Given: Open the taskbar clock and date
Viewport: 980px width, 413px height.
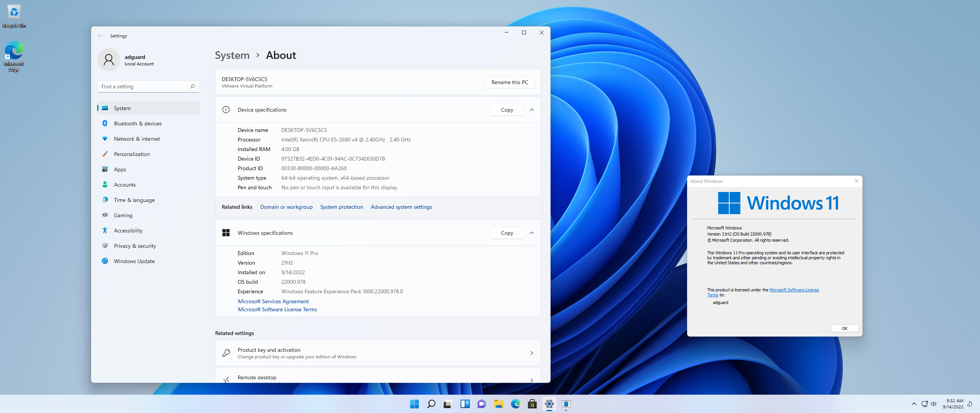Looking at the screenshot, I should pos(953,404).
